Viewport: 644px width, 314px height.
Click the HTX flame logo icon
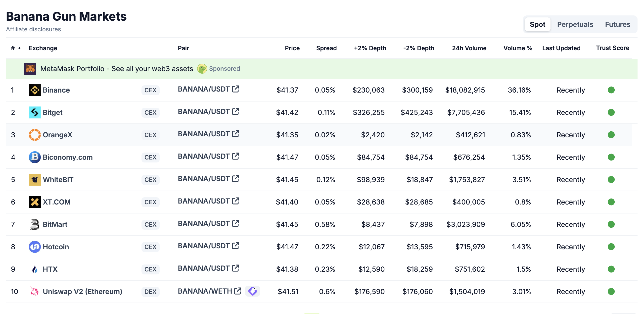coord(35,269)
